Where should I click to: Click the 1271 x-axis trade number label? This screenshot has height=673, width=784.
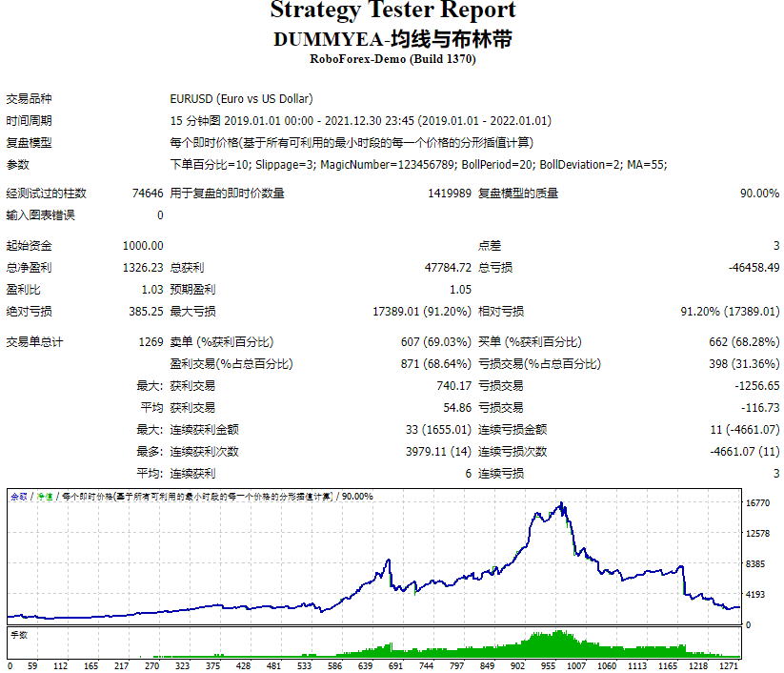729,666
